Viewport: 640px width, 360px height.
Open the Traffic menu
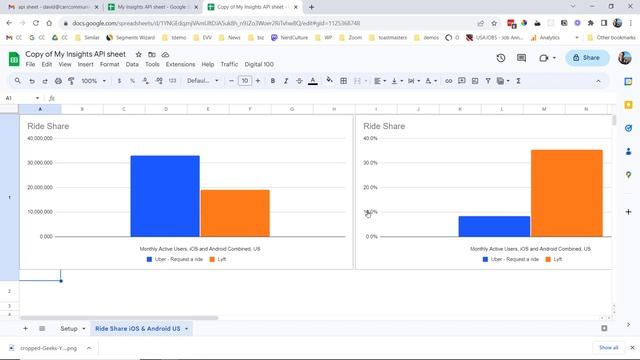click(x=229, y=64)
